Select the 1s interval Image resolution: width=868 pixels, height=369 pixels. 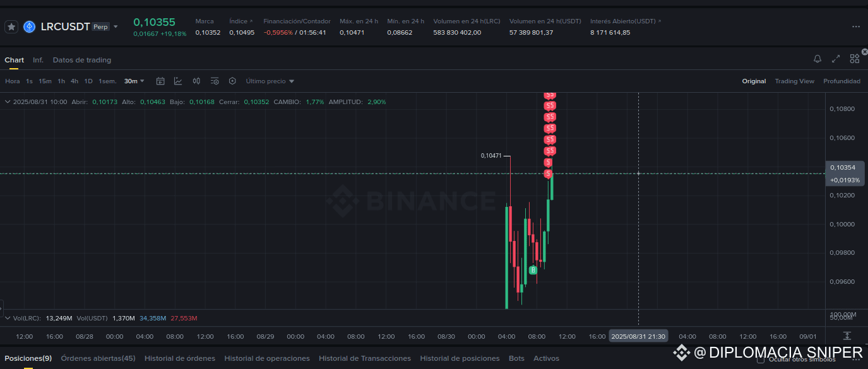[30, 81]
